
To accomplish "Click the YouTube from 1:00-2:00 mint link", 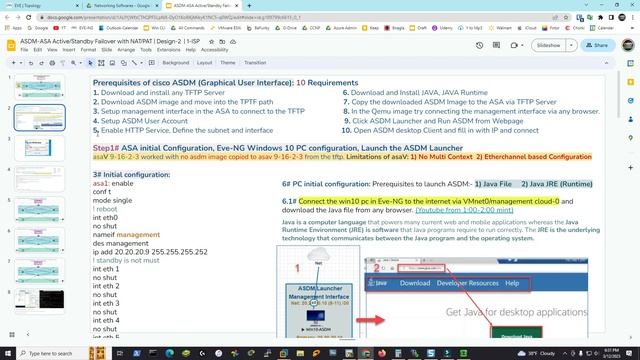I will click(464, 210).
